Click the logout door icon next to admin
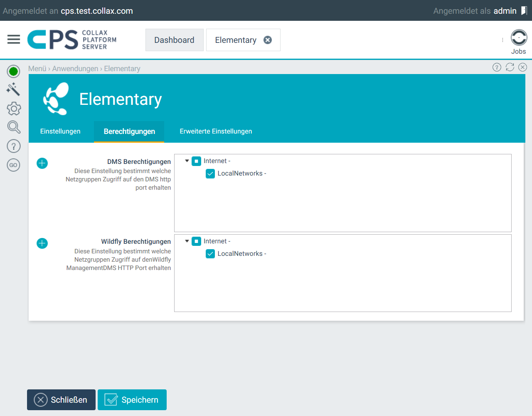The image size is (532, 416). [x=524, y=11]
